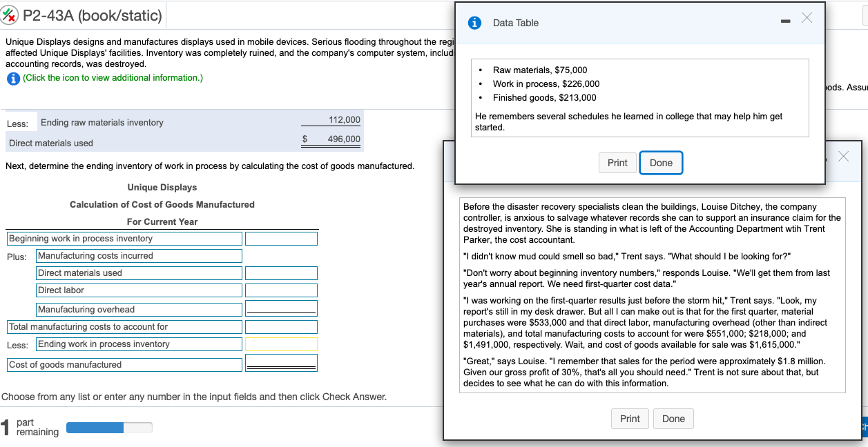Close the background information dialog
This screenshot has width=868, height=447.
tap(842, 157)
